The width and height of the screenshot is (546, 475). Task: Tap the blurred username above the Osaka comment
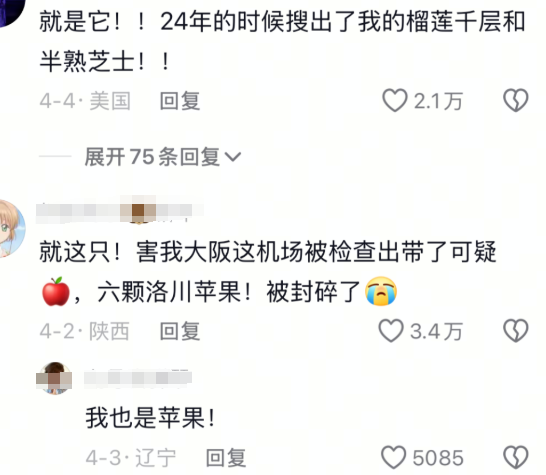[119, 210]
